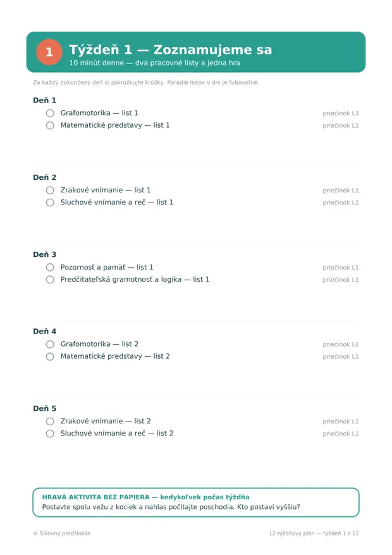Image resolution: width=392 pixels, height=555 pixels.
Task: Check off Zrakové vnímanie list 1
Action: [50, 190]
